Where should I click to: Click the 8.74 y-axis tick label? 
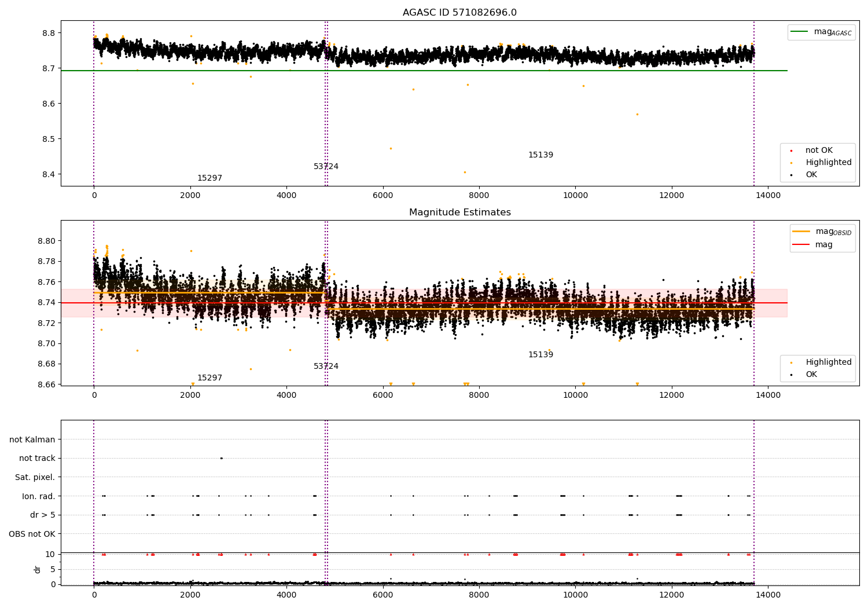46,302
